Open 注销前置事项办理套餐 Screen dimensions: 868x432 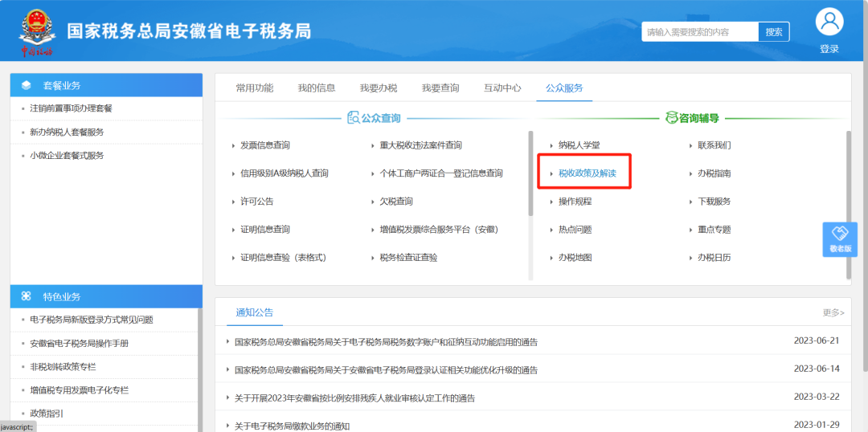(71, 108)
